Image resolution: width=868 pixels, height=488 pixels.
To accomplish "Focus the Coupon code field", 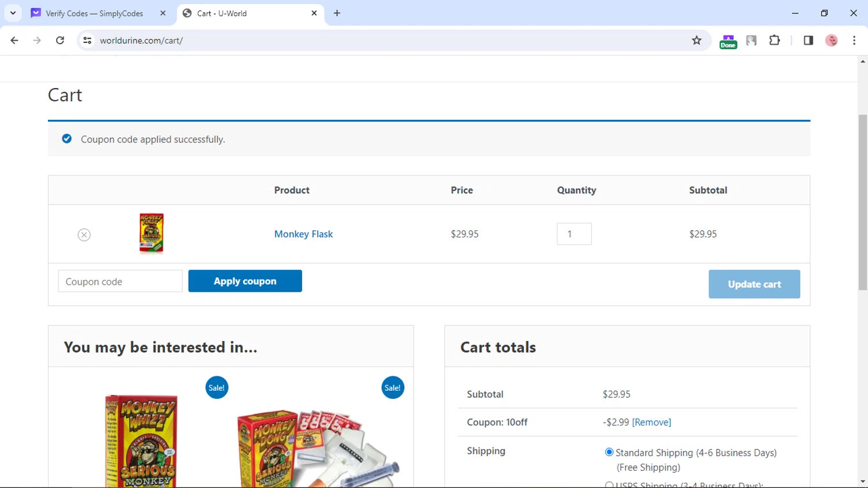I will pyautogui.click(x=120, y=281).
